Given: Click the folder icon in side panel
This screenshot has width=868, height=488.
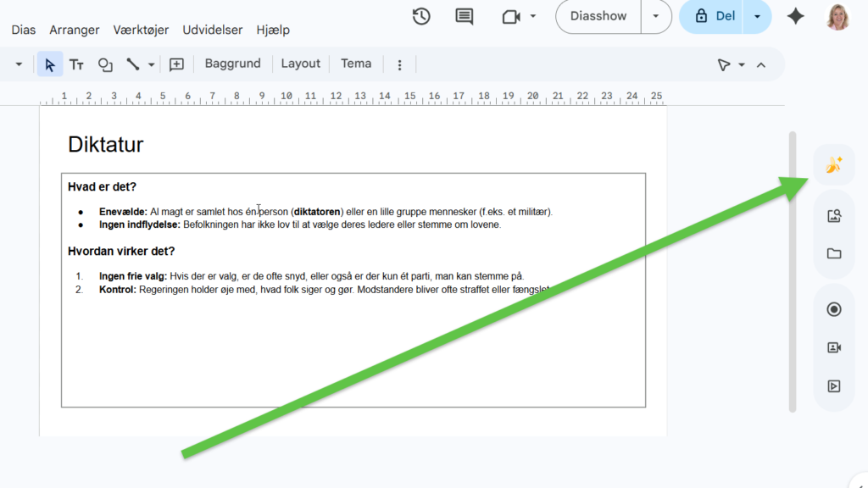Looking at the screenshot, I should tap(834, 253).
